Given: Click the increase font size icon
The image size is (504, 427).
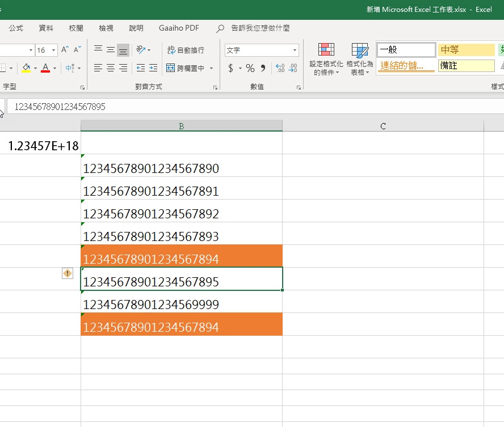Looking at the screenshot, I should 65,50.
